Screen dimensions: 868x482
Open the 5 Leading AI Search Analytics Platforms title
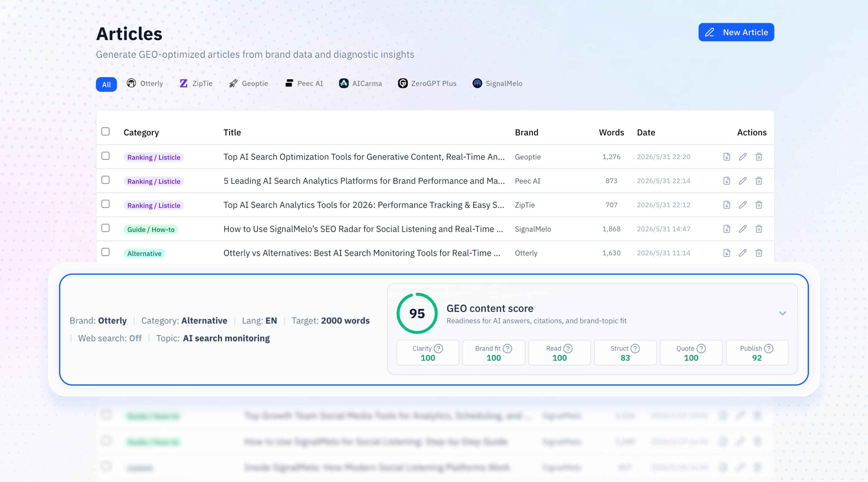coord(364,181)
